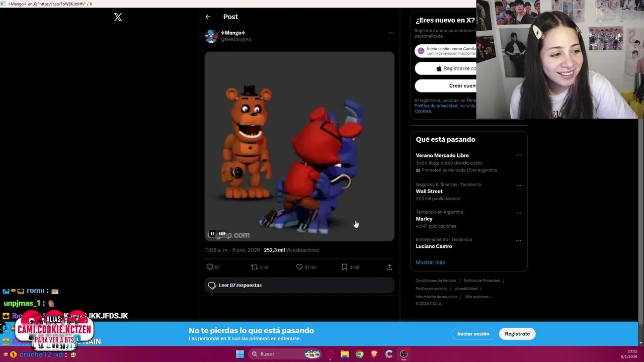Open File Explorer from taskbar

click(345, 354)
